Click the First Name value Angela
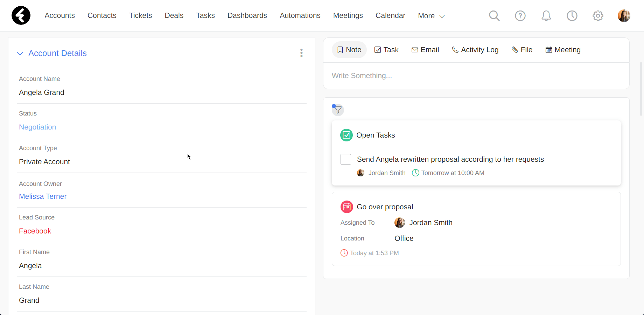 click(30, 266)
